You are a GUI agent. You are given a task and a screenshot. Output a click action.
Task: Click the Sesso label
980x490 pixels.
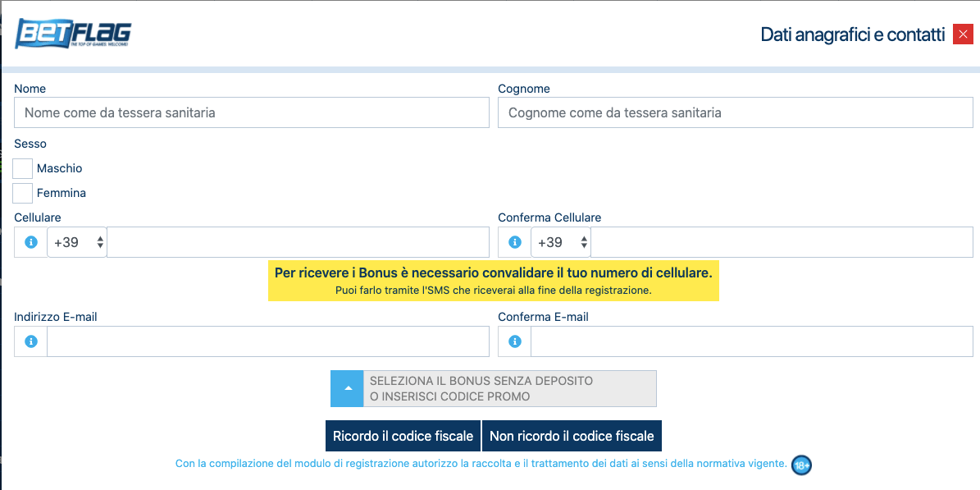pyautogui.click(x=30, y=144)
